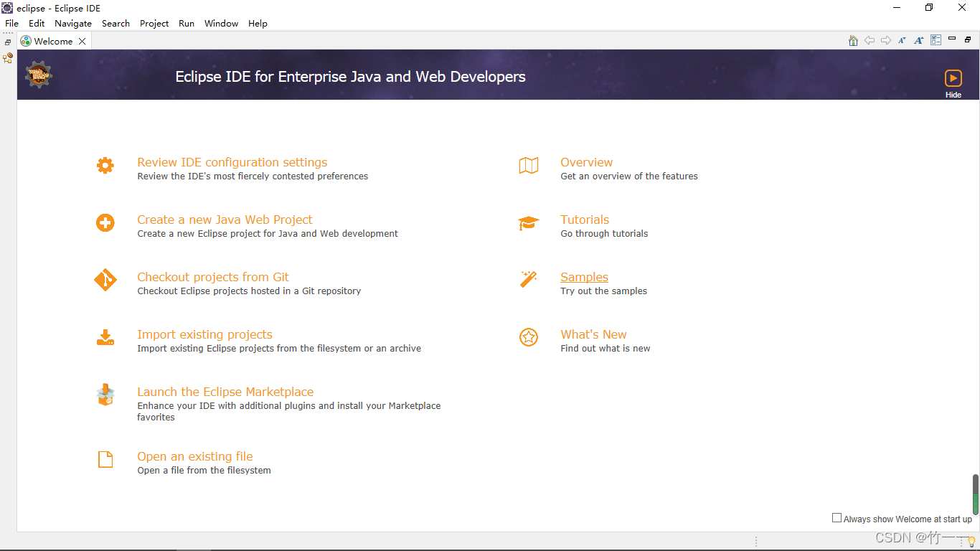Open the Overview link
Viewport: 980px width, 551px height.
coord(587,162)
